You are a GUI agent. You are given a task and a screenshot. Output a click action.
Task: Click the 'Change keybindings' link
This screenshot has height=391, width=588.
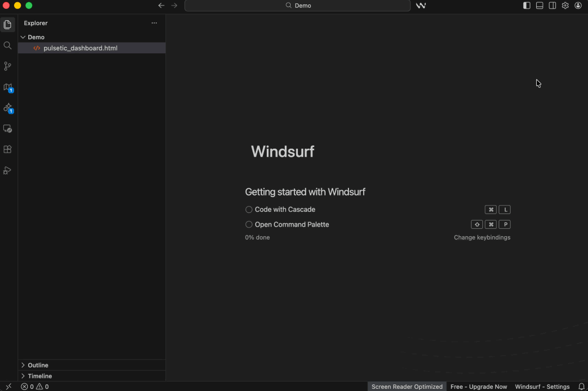482,237
